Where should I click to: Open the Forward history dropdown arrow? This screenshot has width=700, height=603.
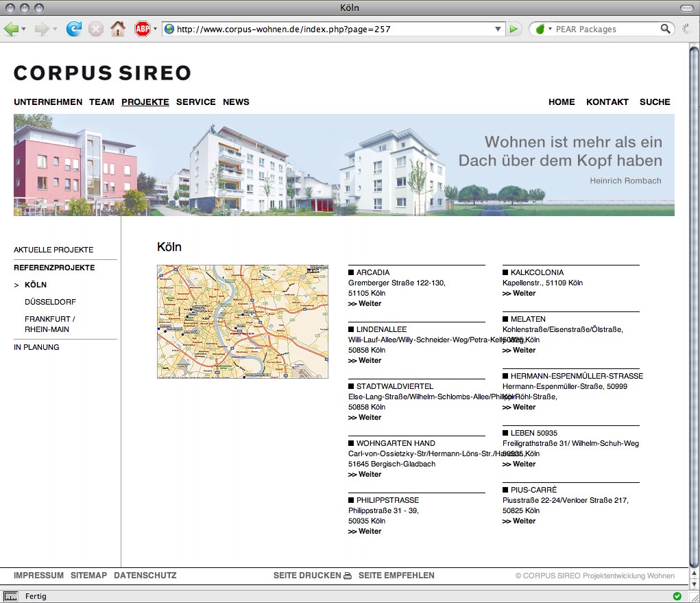(55, 29)
